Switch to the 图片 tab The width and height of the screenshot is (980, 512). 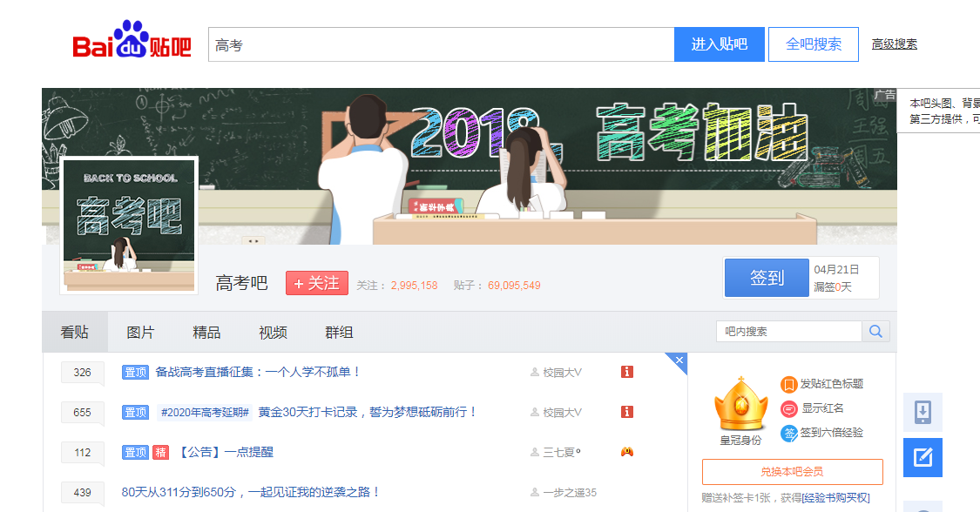click(x=140, y=332)
